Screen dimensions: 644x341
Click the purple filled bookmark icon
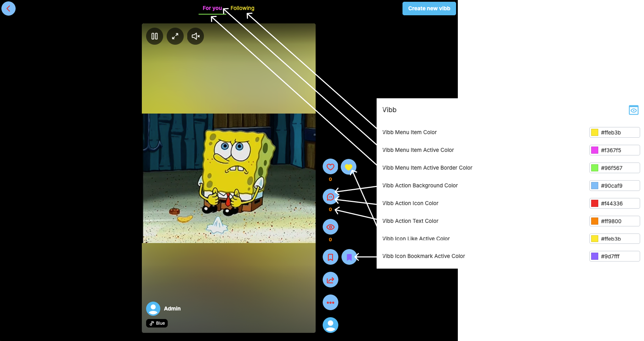coord(349,257)
